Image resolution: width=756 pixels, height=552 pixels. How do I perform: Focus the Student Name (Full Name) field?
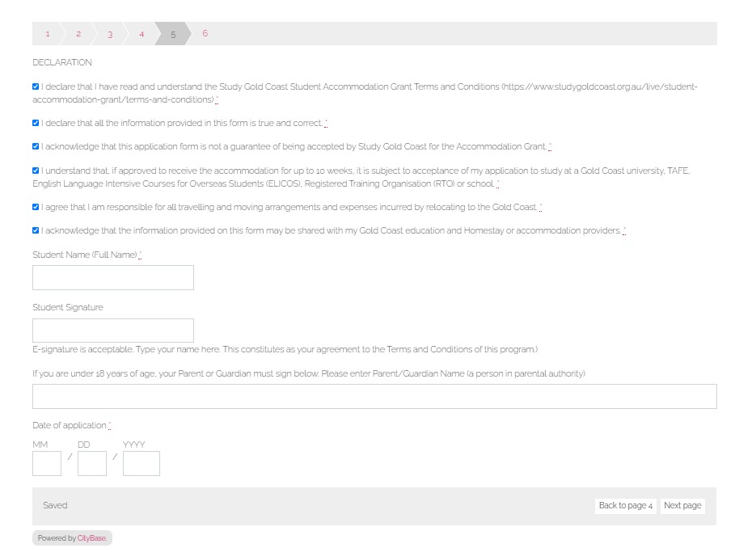[x=113, y=278]
